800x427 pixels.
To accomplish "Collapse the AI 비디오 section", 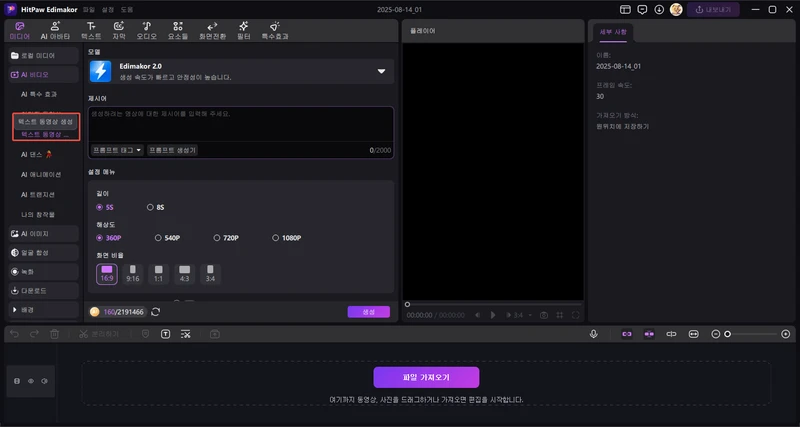I will [x=44, y=74].
